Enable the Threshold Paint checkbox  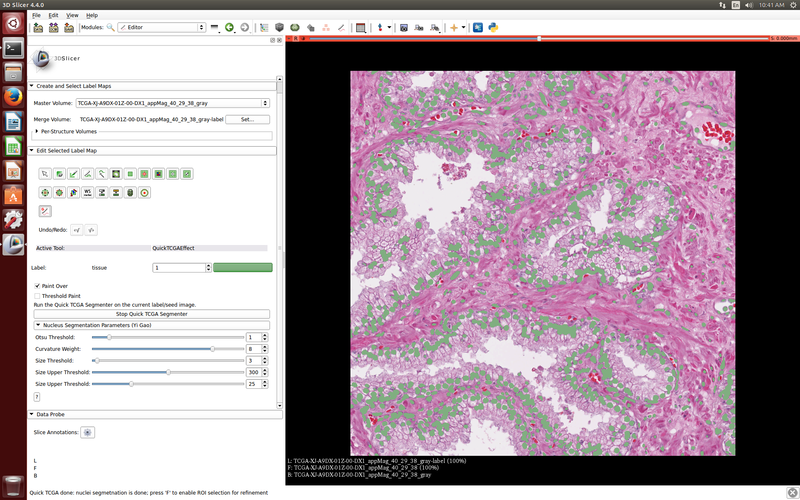coord(37,296)
